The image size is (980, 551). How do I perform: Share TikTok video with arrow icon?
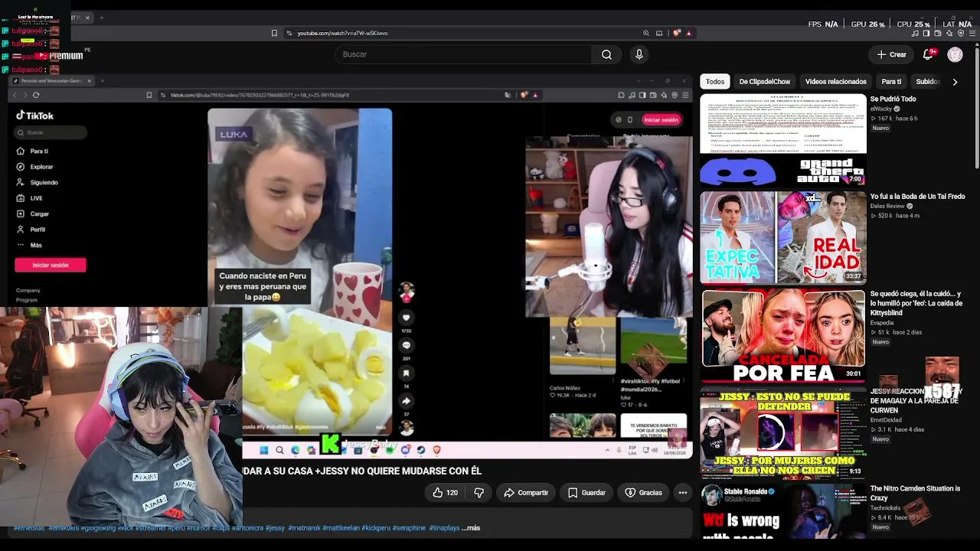click(407, 401)
